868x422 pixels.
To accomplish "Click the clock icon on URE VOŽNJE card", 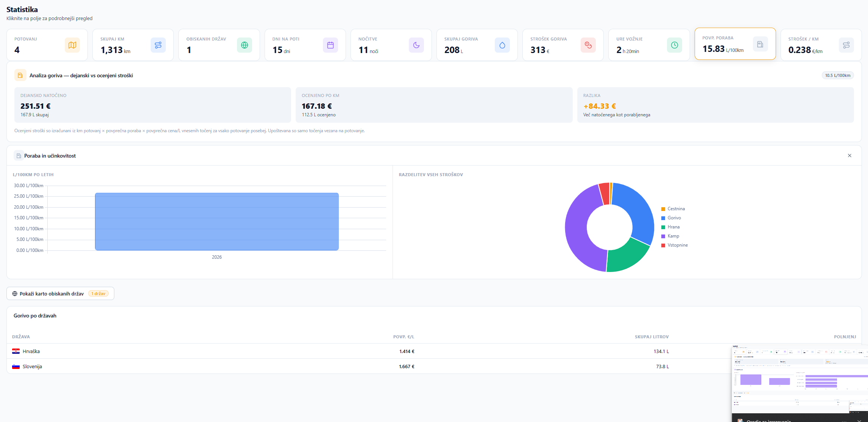I will click(x=674, y=45).
